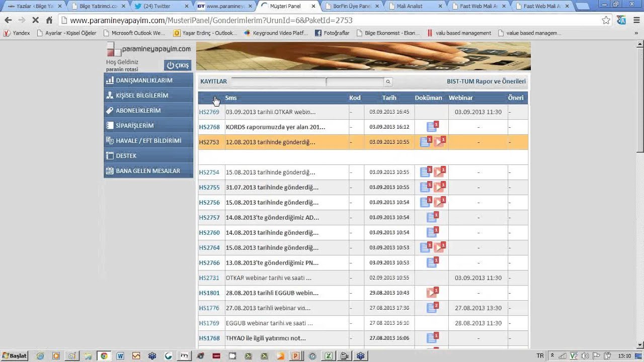Click the translate icon in the address bar
Viewport: 644px width, 362px height.
[x=621, y=20]
